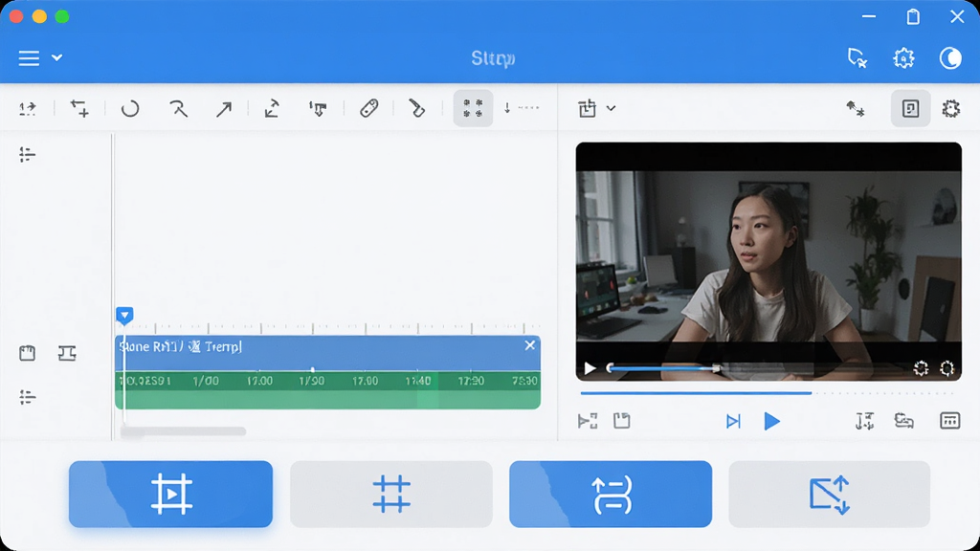
Task: Click the bottom button with the hash grid icon
Action: 391,495
